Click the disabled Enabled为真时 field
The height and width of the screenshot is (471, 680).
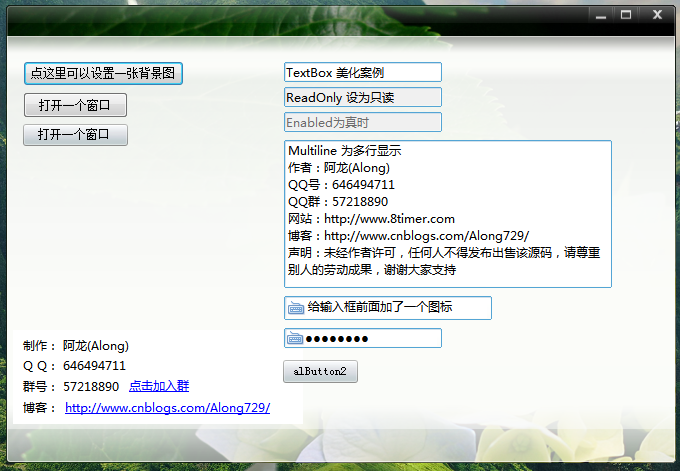pyautogui.click(x=363, y=122)
